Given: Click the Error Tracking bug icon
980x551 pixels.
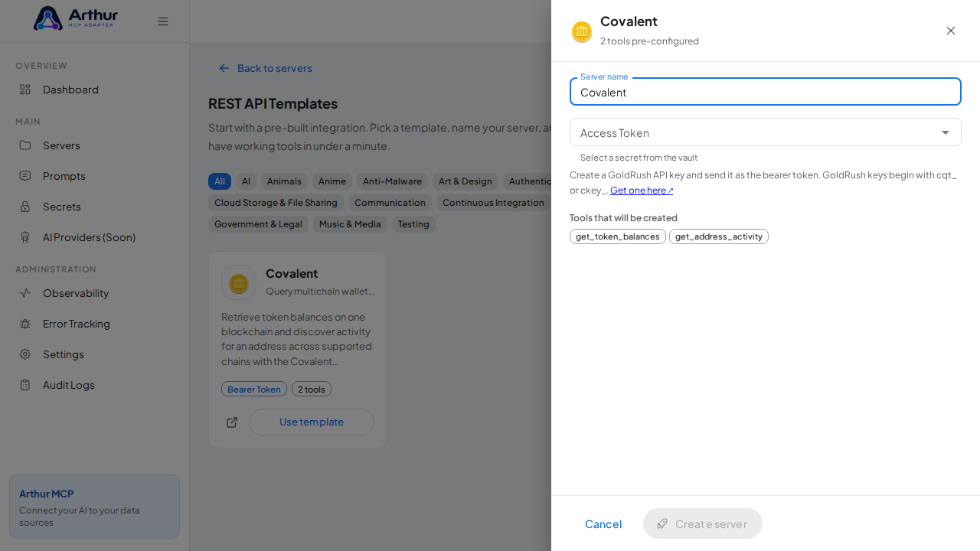Looking at the screenshot, I should 25,324.
